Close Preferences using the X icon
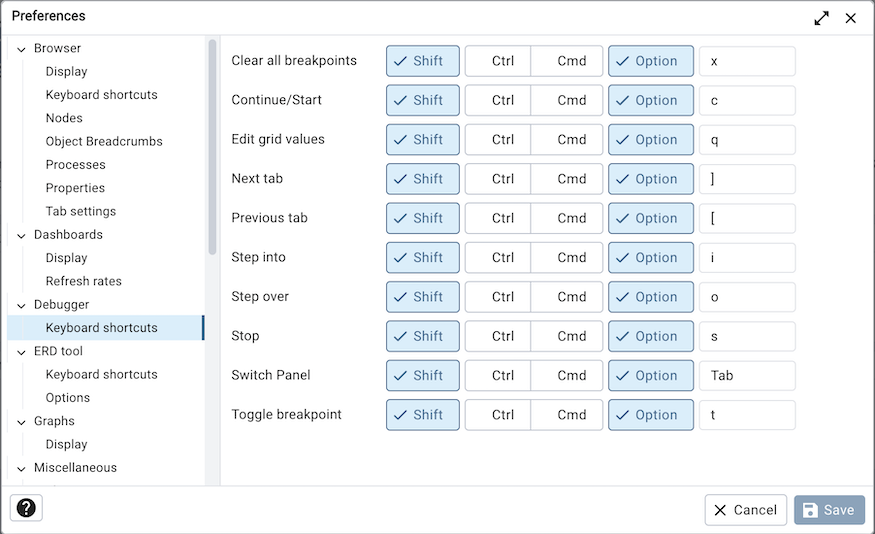This screenshot has width=875, height=534. tap(850, 18)
